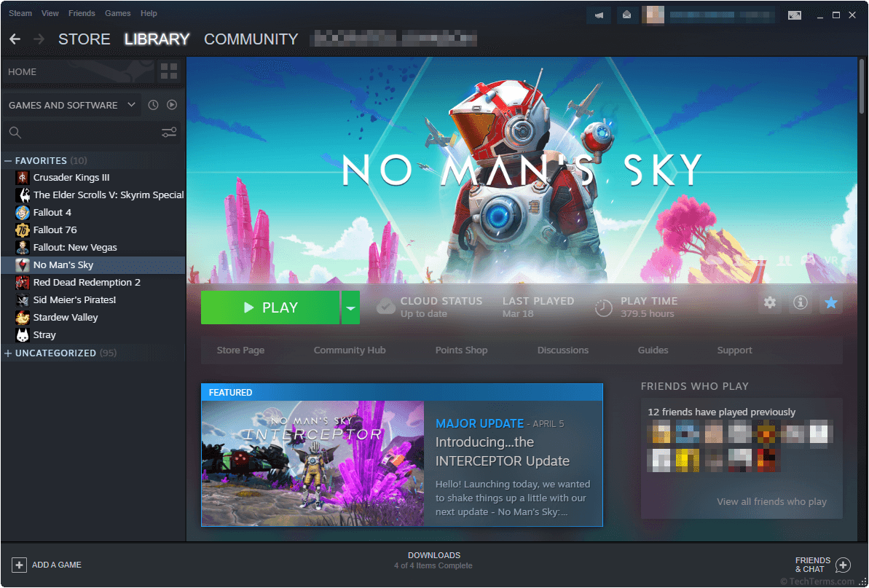Image resolution: width=869 pixels, height=588 pixels.
Task: Click the Fallout: New Vegas game icon
Action: [23, 247]
